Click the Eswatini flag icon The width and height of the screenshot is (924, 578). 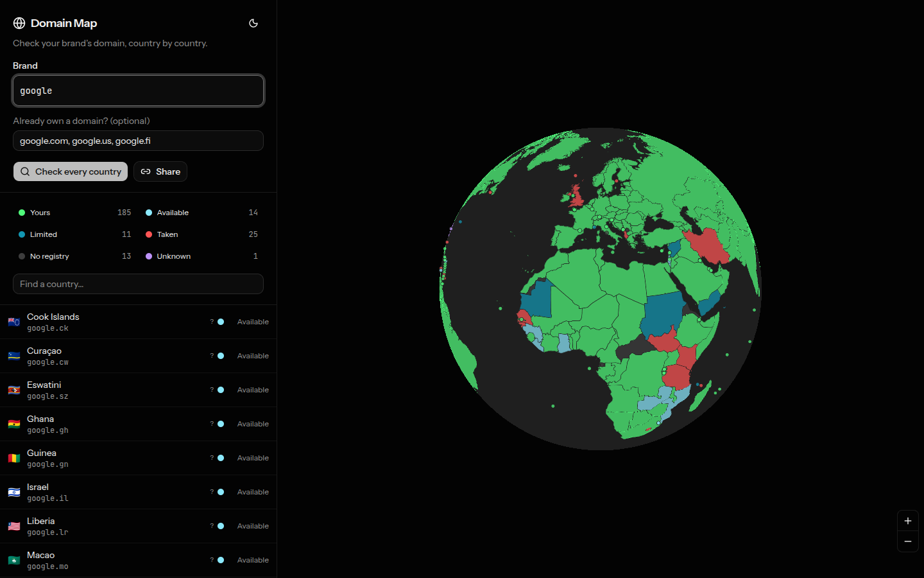coord(14,390)
